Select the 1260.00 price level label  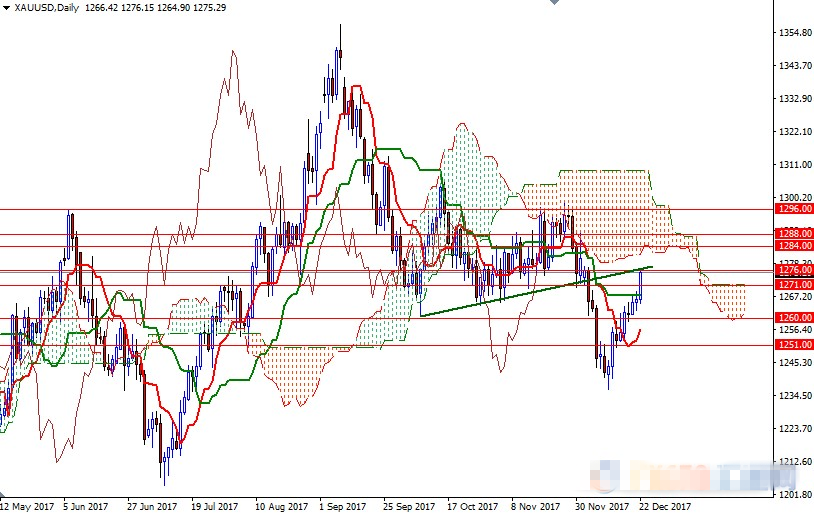[794, 318]
